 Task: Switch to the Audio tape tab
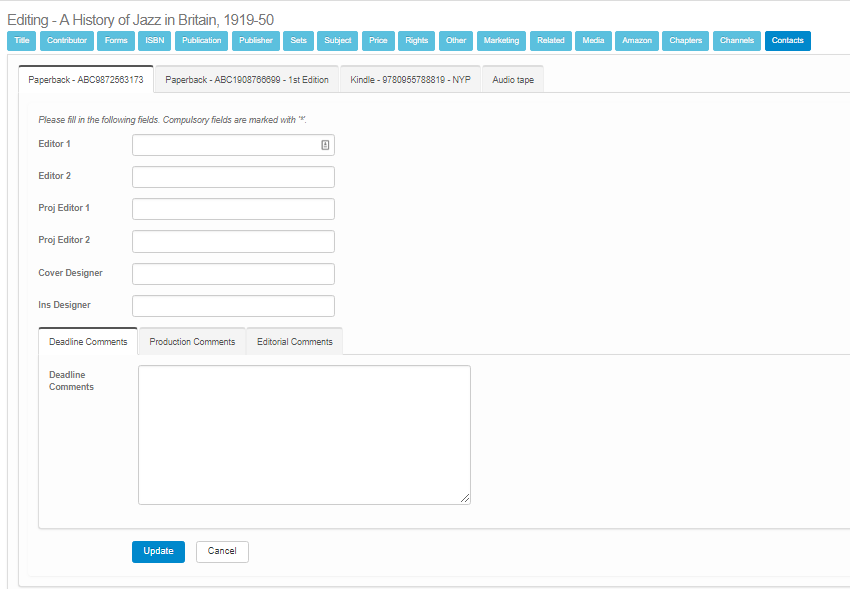click(513, 80)
